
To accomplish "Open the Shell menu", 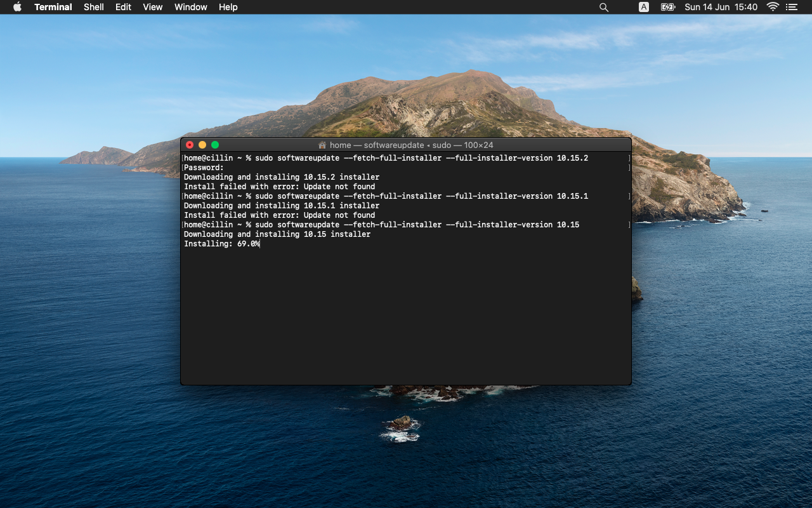I will [94, 7].
